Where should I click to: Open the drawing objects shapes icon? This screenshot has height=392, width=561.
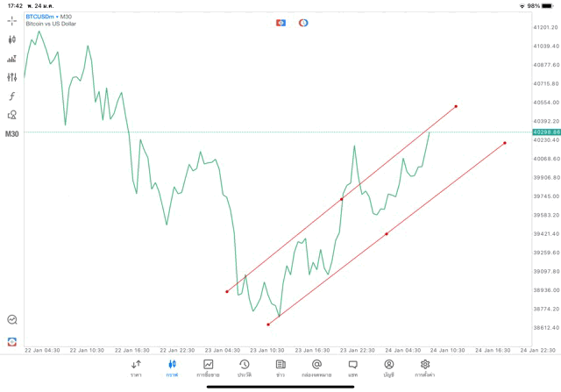12,115
